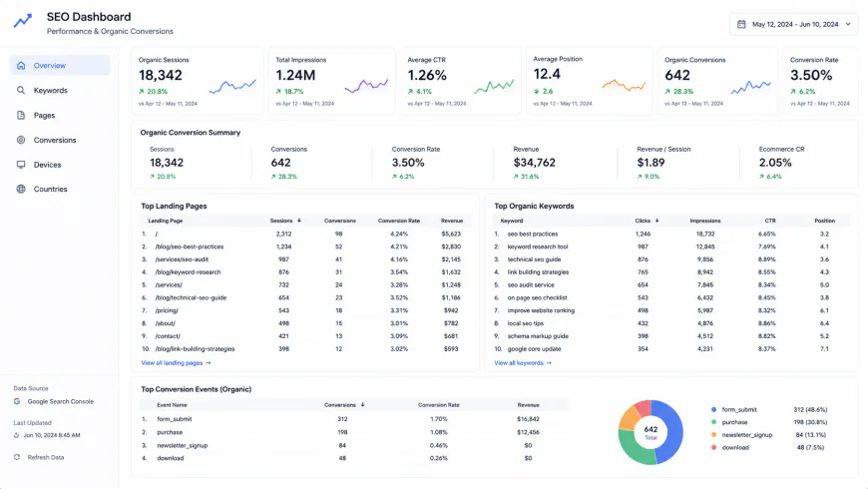Open the May 12 - Jun 10, 2024 date selector
The height and width of the screenshot is (489, 868).
(x=794, y=24)
